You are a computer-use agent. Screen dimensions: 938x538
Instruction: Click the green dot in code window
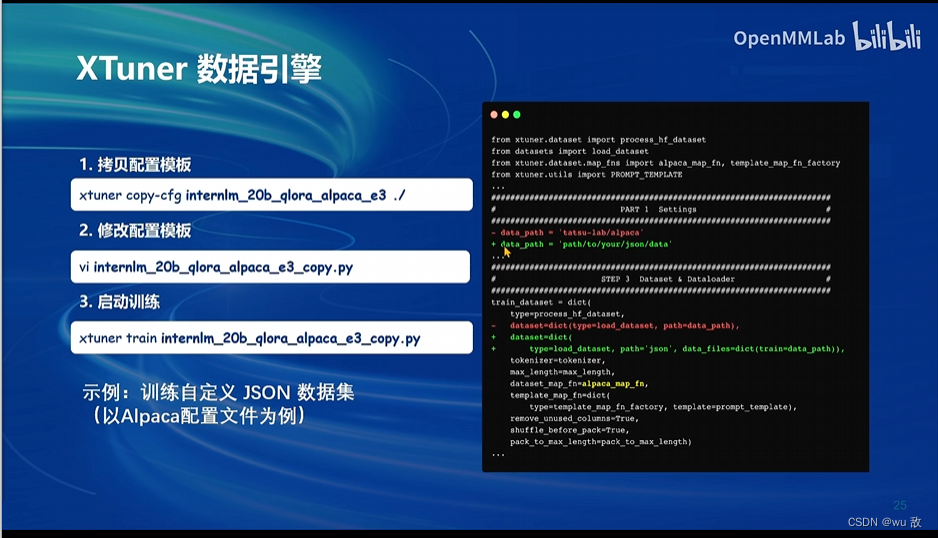click(517, 114)
